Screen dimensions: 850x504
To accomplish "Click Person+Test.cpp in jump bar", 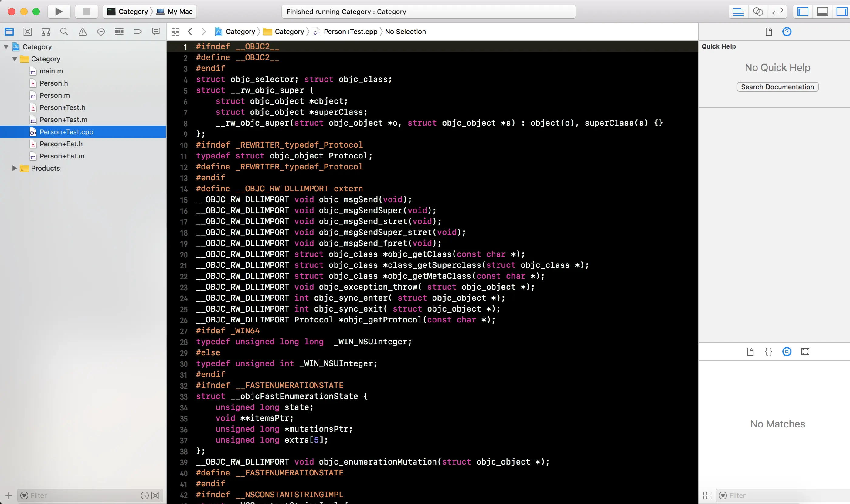I will [x=350, y=32].
